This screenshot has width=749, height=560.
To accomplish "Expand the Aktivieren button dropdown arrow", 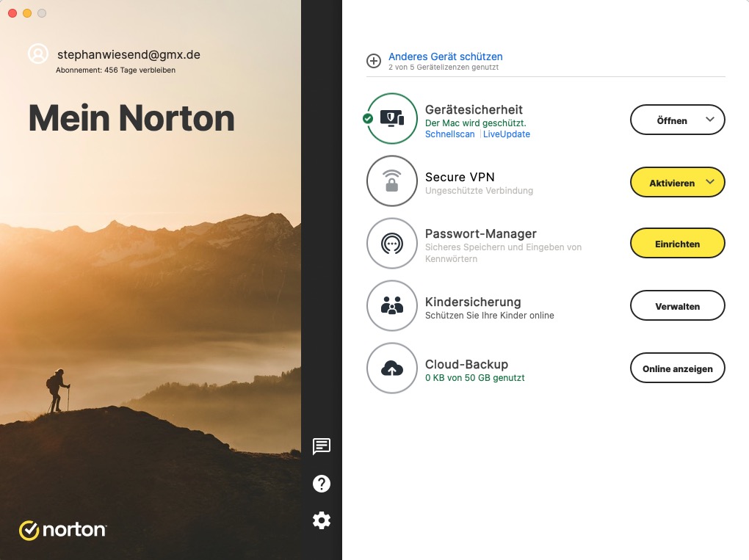I will point(710,182).
